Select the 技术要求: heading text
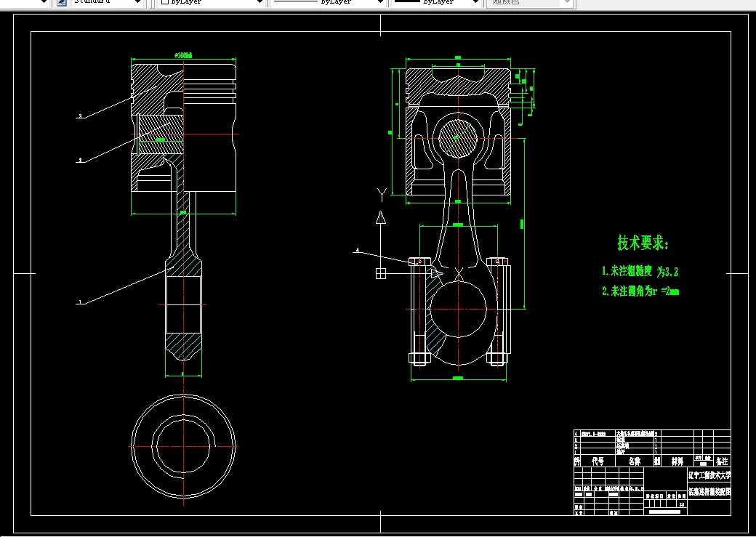This screenshot has width=756, height=537. pyautogui.click(x=643, y=243)
